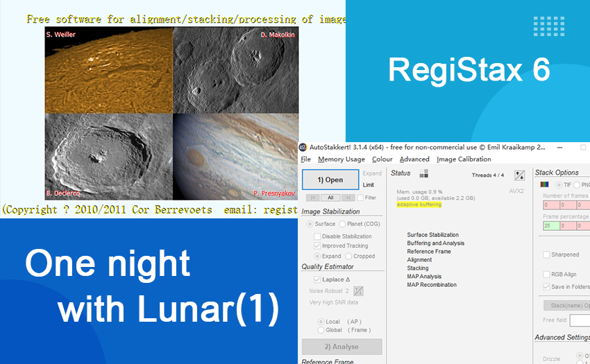The width and height of the screenshot is (590, 364).
Task: Click the second Frame percentage field
Action: [x=568, y=225]
